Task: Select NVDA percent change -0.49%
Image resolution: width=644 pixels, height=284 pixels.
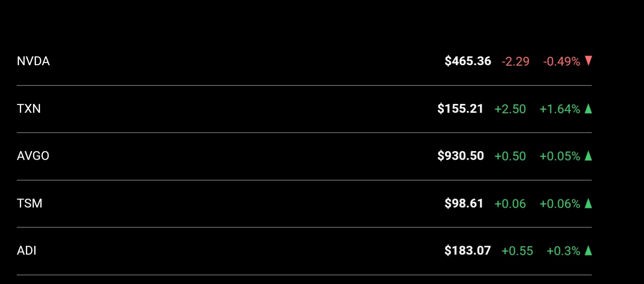Action: pyautogui.click(x=562, y=62)
